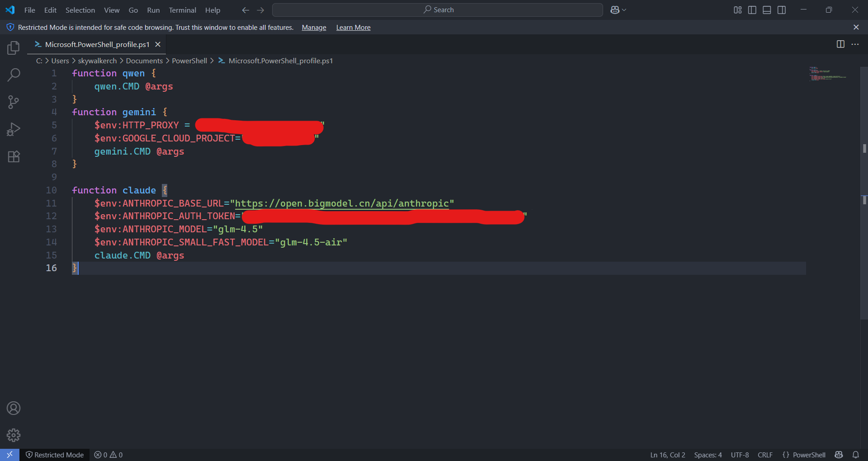This screenshot has width=868, height=461.
Task: Go back with the left arrow
Action: (245, 10)
